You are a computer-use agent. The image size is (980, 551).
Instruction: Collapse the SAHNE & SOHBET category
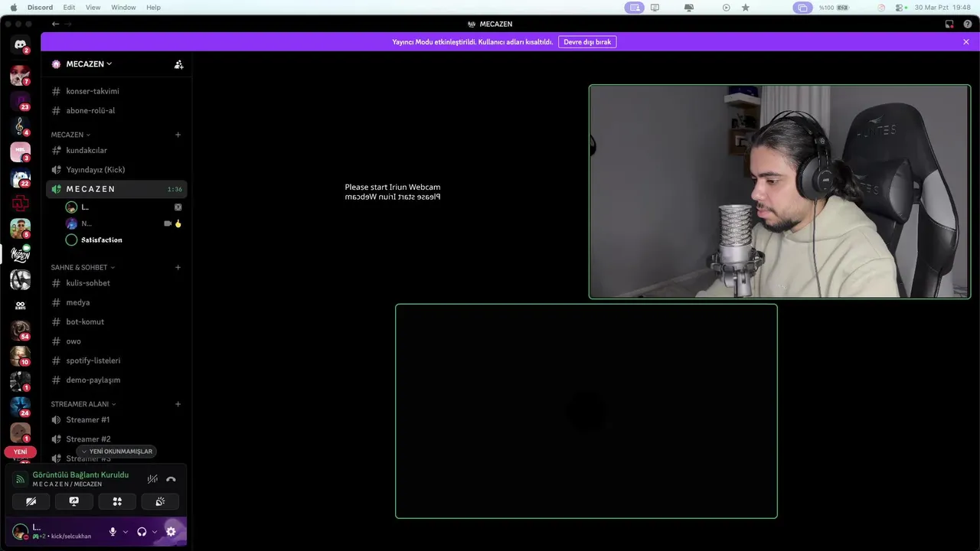click(83, 268)
